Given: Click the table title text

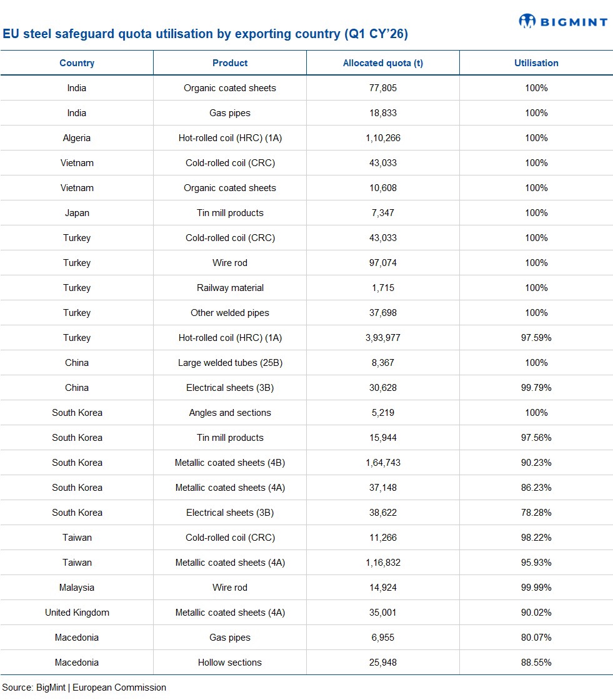Looking at the screenshot, I should (x=205, y=34).
